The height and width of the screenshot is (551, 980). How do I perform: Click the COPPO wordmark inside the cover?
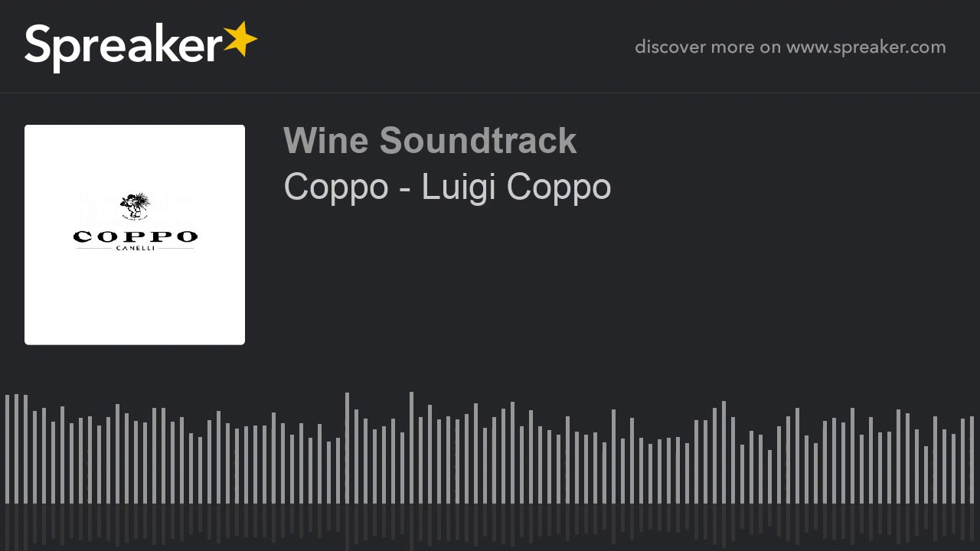tap(136, 236)
